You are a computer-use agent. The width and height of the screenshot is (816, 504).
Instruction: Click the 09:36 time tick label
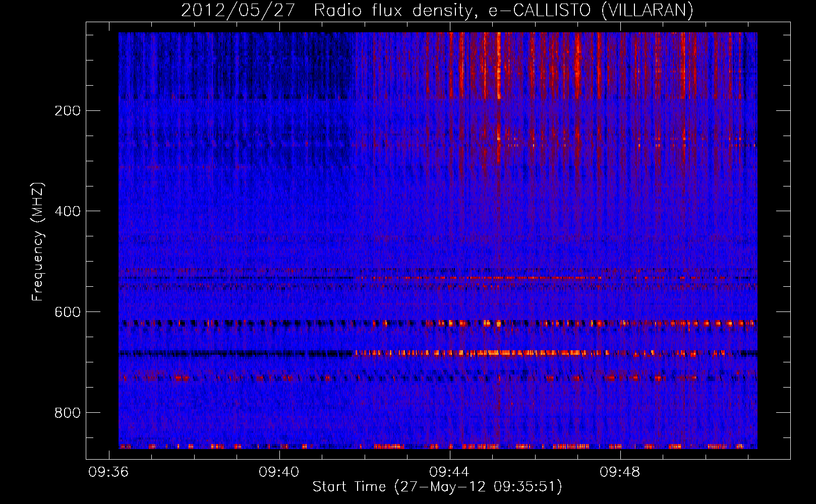[108, 472]
